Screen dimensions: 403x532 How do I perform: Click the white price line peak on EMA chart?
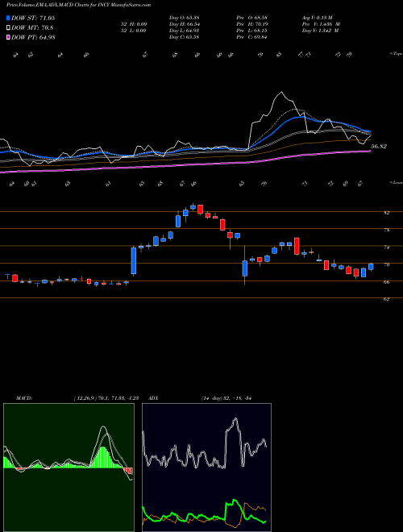[x=281, y=92]
